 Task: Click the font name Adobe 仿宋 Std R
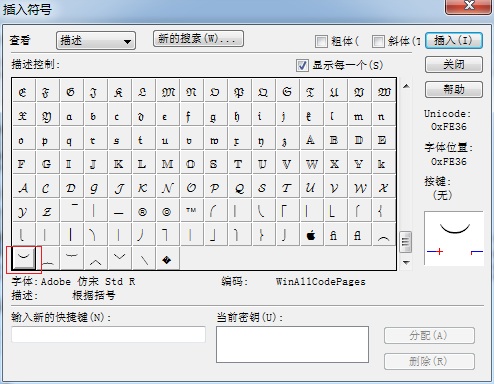[x=88, y=282]
